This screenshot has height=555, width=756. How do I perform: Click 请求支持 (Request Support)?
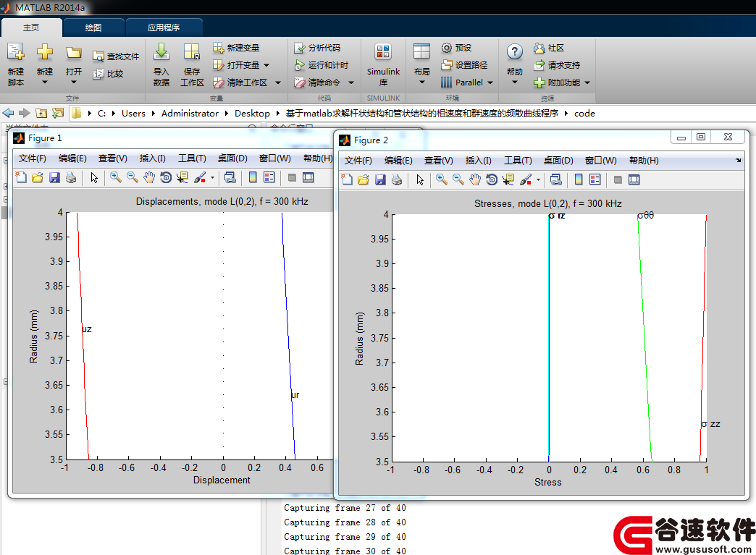pos(557,65)
